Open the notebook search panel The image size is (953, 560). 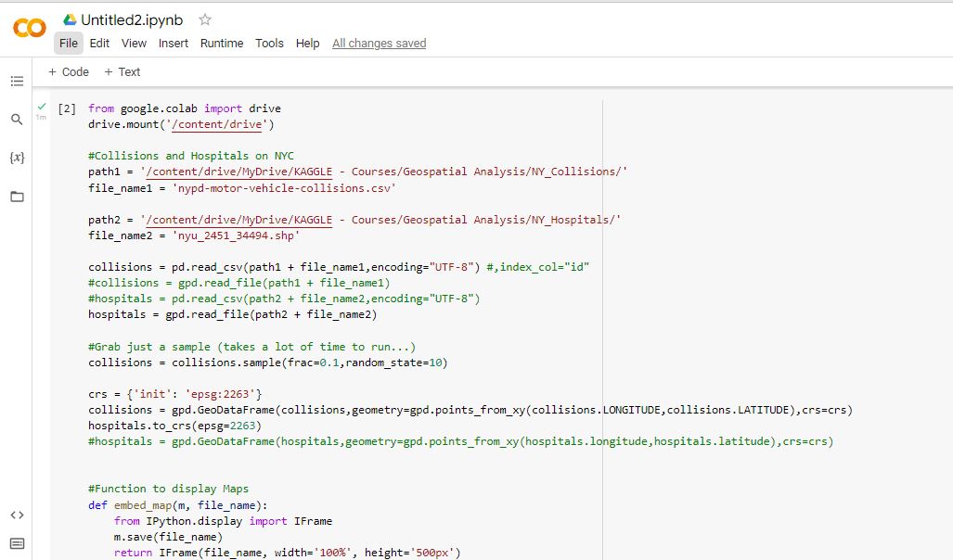[x=17, y=119]
